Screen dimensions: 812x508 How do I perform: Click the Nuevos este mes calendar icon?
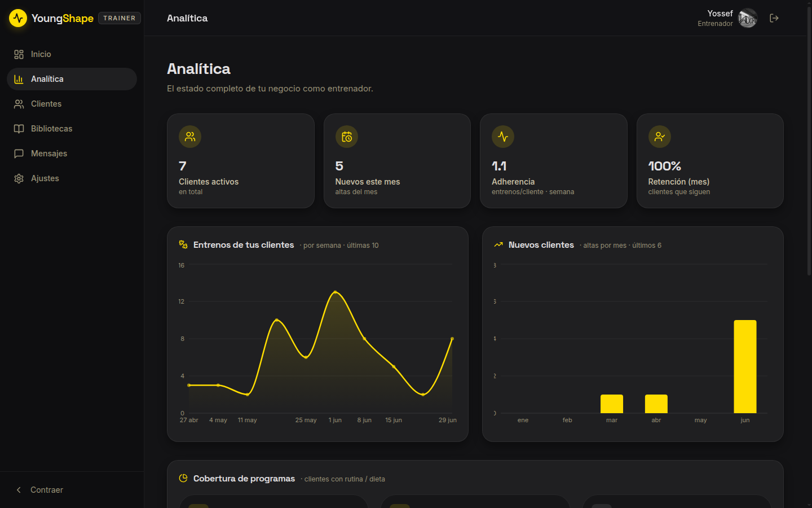point(347,137)
